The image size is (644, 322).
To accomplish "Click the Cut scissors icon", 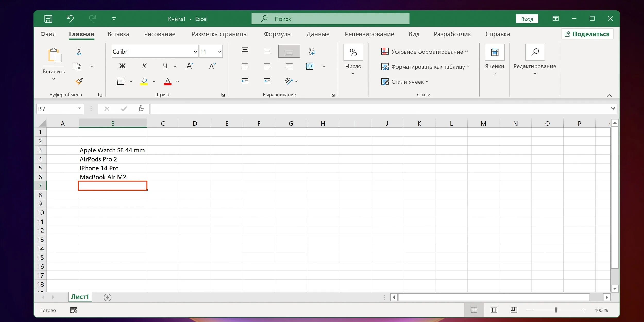I will point(79,52).
